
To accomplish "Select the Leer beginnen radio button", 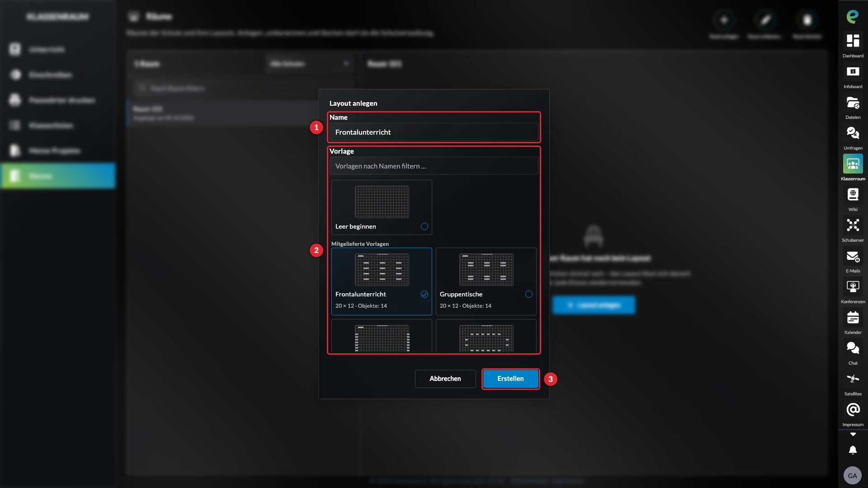I will 424,226.
